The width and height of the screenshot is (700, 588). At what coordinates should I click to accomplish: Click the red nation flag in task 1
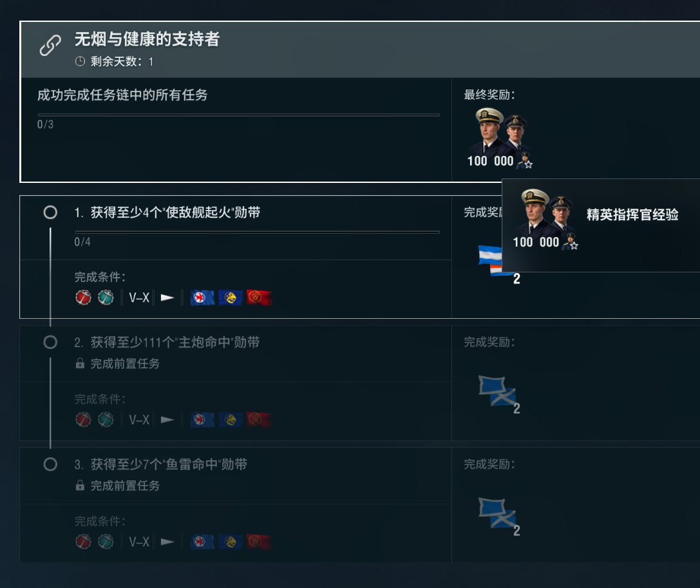point(259,298)
